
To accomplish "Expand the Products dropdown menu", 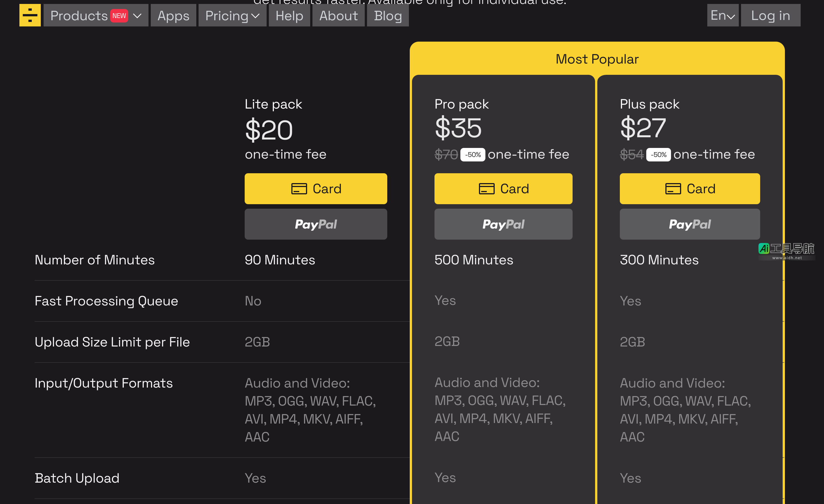I will pyautogui.click(x=96, y=16).
